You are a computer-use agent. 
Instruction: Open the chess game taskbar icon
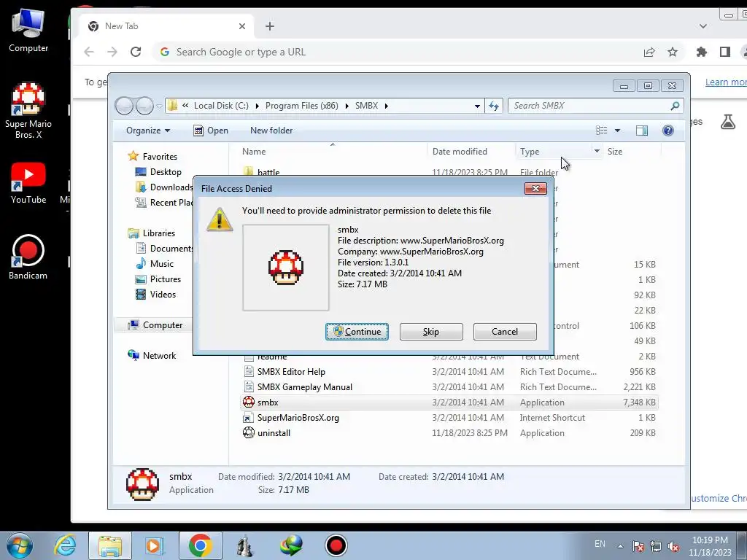(x=245, y=545)
